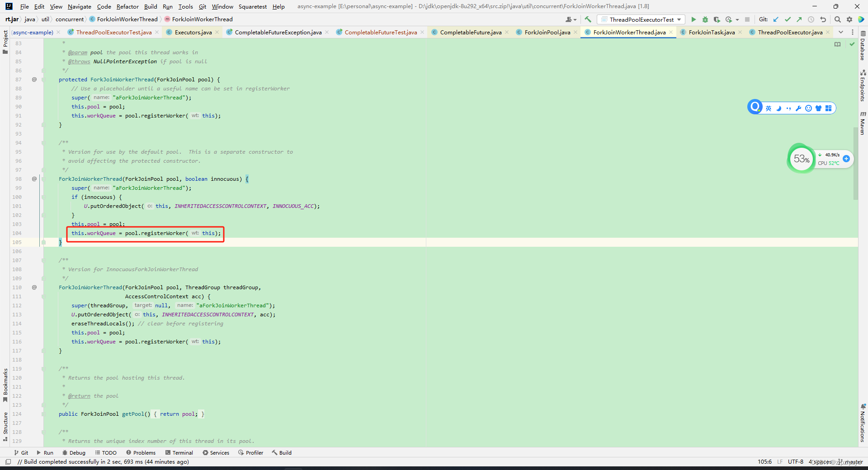
Task: Open IME emoji smiley icon
Action: 808,108
